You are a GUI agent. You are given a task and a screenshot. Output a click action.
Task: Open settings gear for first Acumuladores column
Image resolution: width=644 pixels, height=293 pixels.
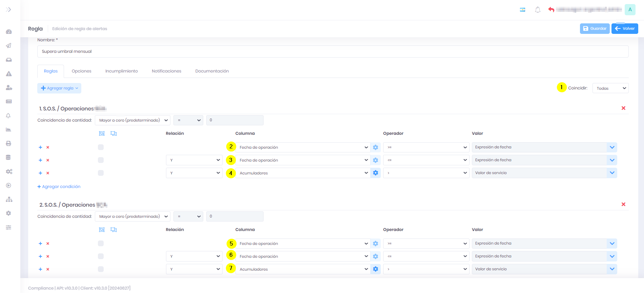coord(375,173)
